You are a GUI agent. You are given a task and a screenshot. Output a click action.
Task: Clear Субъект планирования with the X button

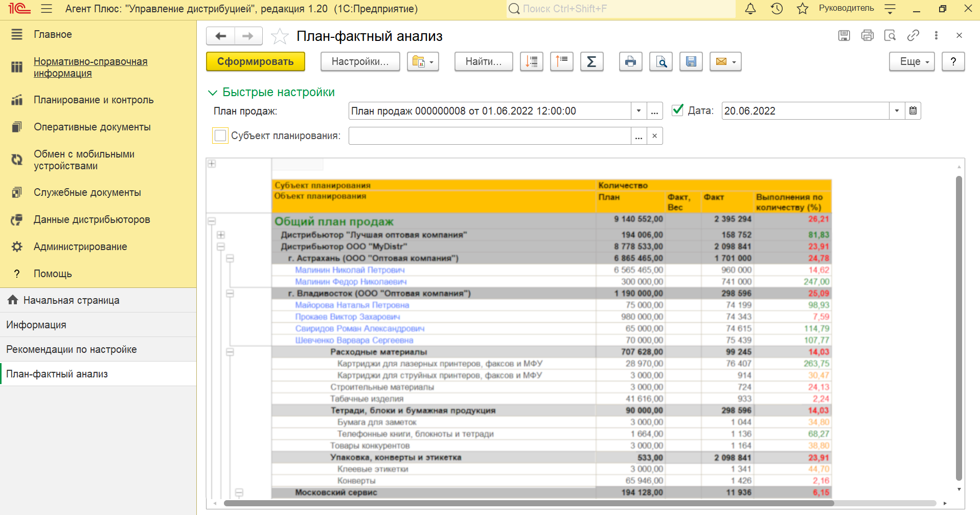click(655, 136)
